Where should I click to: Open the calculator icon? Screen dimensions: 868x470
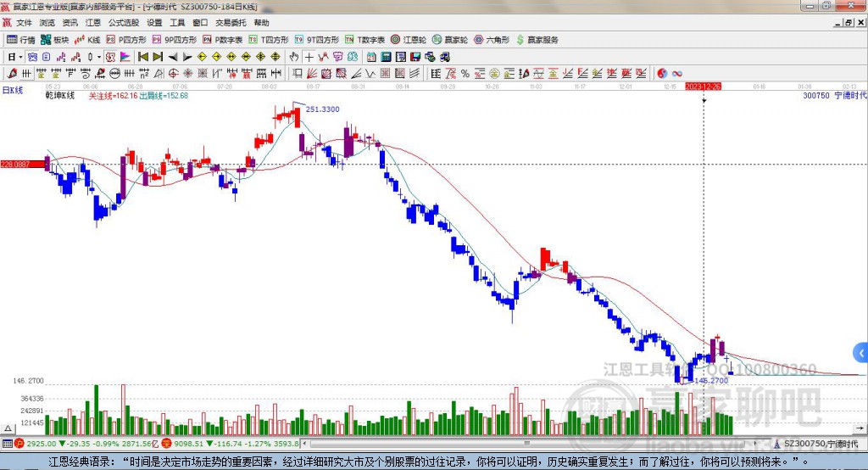[386, 57]
